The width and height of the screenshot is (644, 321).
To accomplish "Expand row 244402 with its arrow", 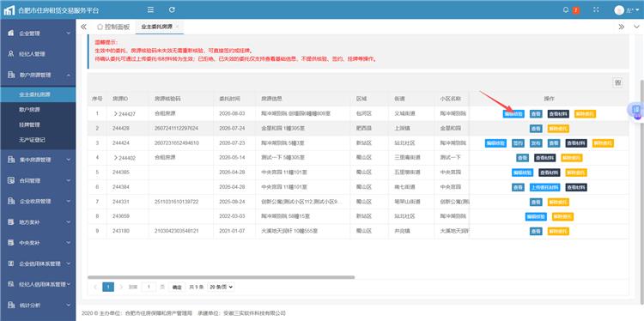I will click(115, 158).
